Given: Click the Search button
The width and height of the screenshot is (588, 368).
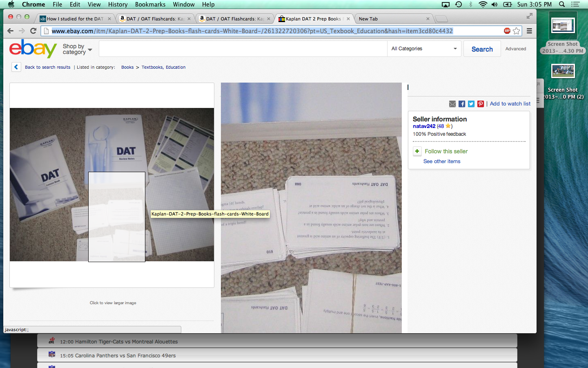Looking at the screenshot, I should (482, 49).
